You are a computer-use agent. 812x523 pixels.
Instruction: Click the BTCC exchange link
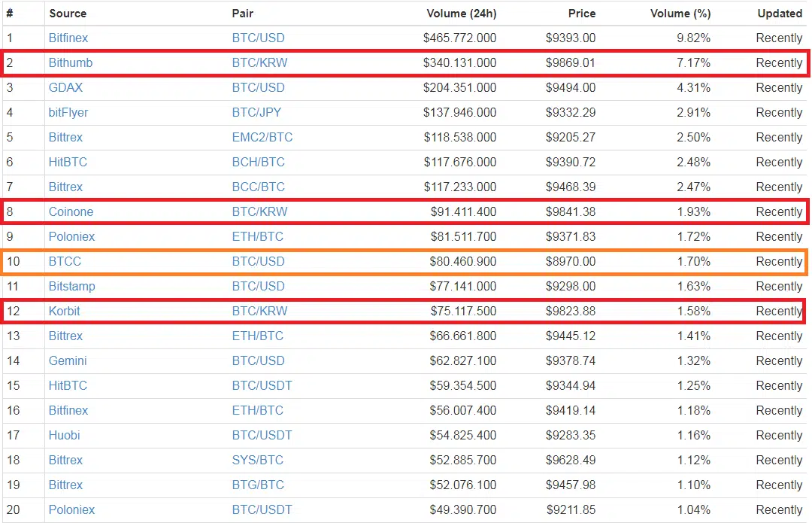click(x=65, y=261)
